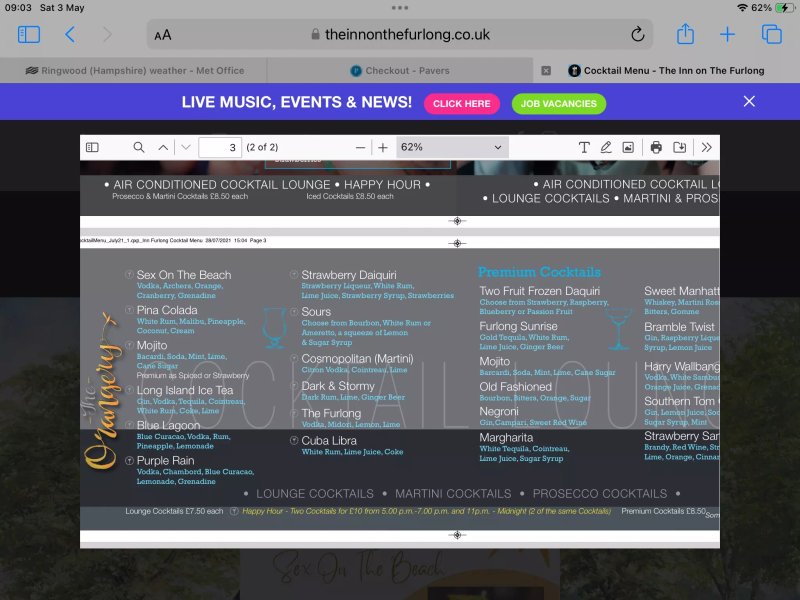Open the Safari AA reader menu

click(x=163, y=35)
